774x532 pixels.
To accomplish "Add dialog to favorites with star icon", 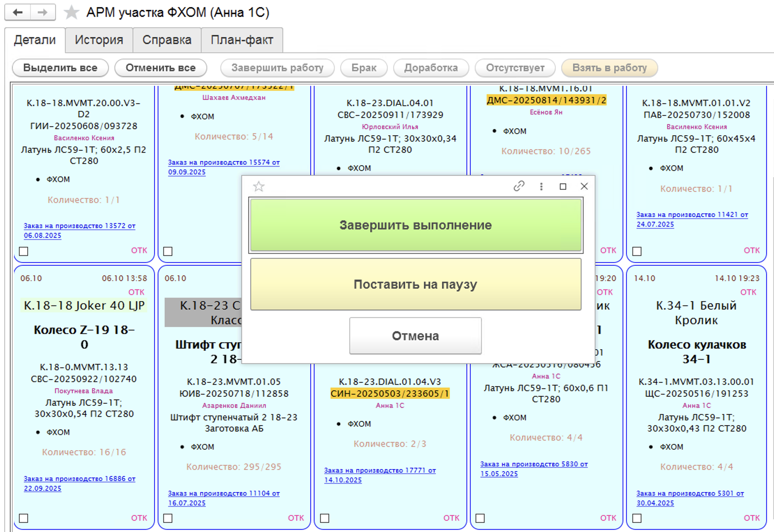I will [258, 187].
